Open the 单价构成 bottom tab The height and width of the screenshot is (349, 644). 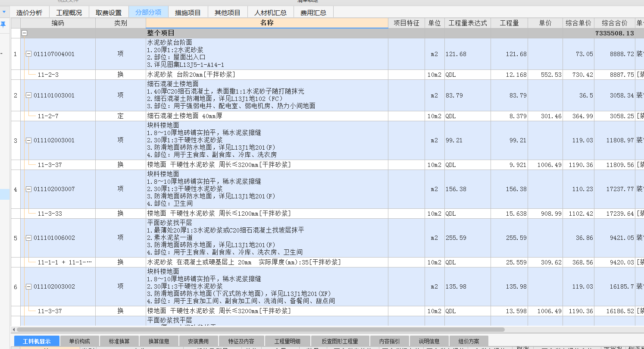pos(80,341)
